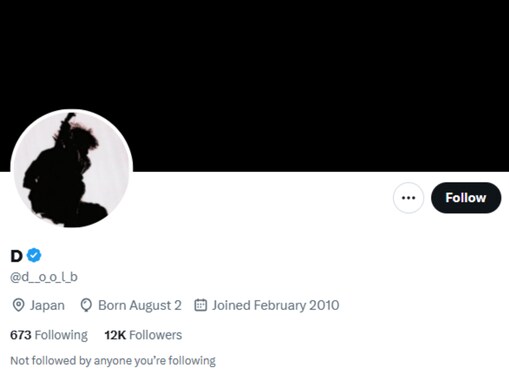This screenshot has height=382, width=509.
Task: Open the 12K Followers list
Action: point(143,335)
